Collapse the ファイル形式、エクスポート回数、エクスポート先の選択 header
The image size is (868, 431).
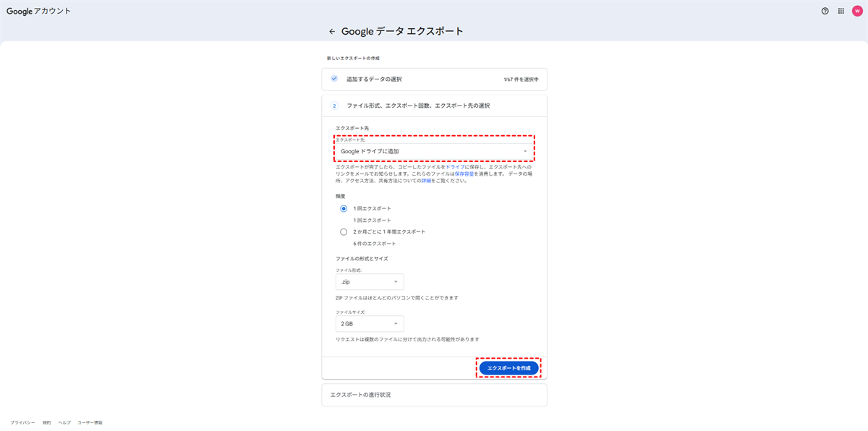pos(434,106)
